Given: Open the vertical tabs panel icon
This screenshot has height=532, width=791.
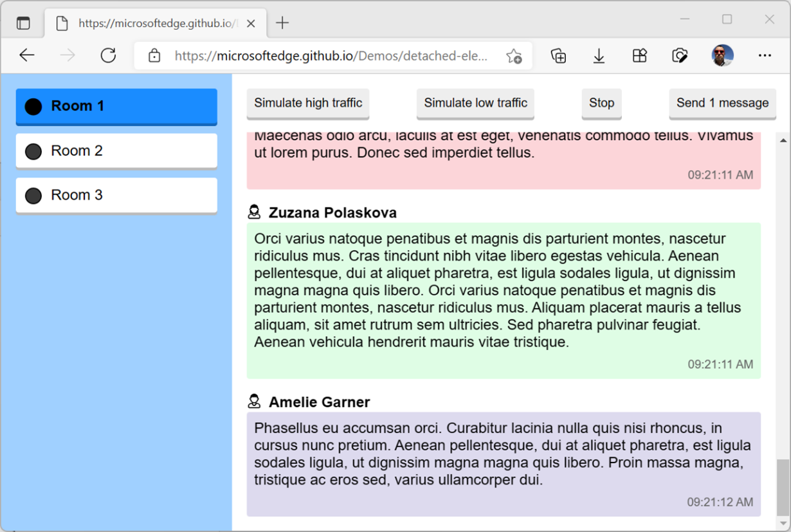Looking at the screenshot, I should (x=23, y=23).
